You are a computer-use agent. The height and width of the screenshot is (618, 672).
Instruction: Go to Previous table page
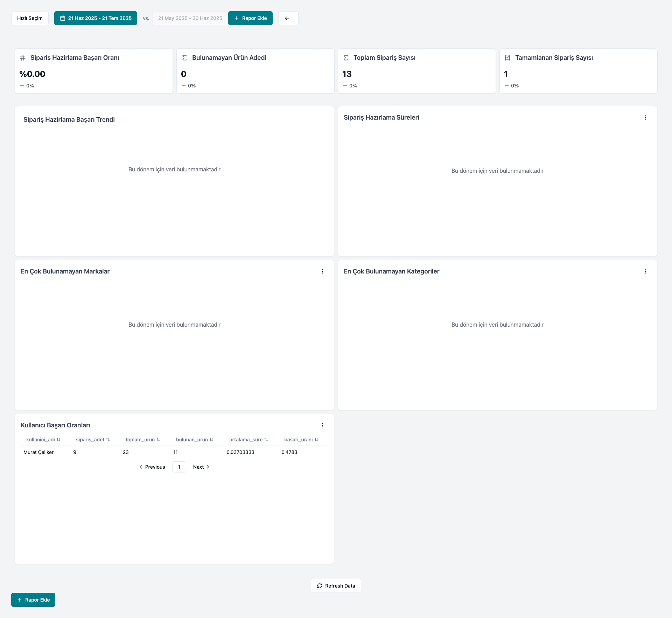[x=152, y=467]
